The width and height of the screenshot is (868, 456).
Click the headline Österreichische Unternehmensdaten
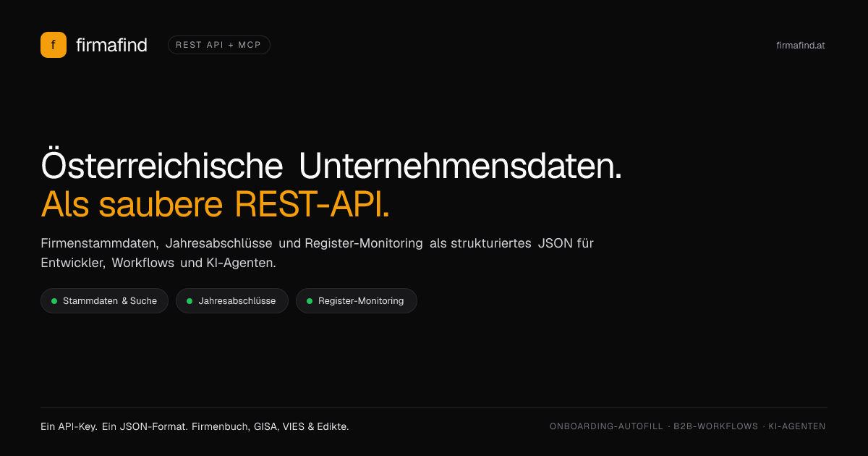point(331,166)
